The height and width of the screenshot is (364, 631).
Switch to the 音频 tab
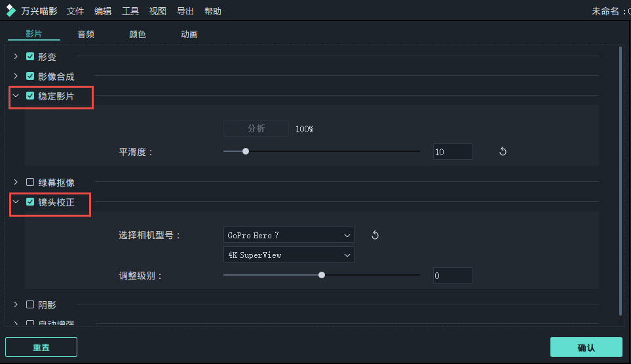point(86,34)
